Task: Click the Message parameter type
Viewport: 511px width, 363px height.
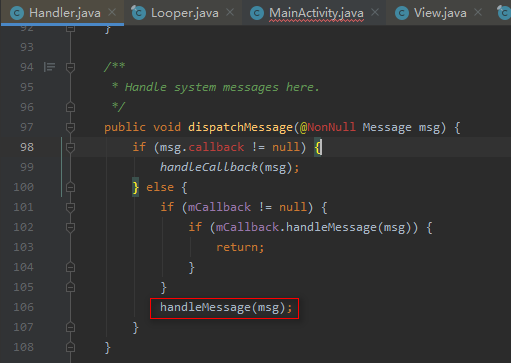Action: pyautogui.click(x=387, y=127)
